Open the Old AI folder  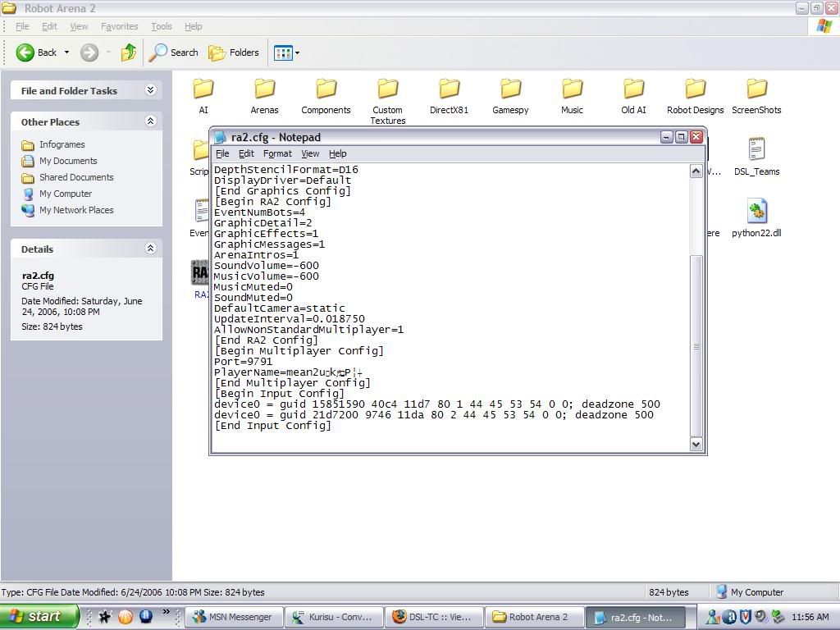633,97
